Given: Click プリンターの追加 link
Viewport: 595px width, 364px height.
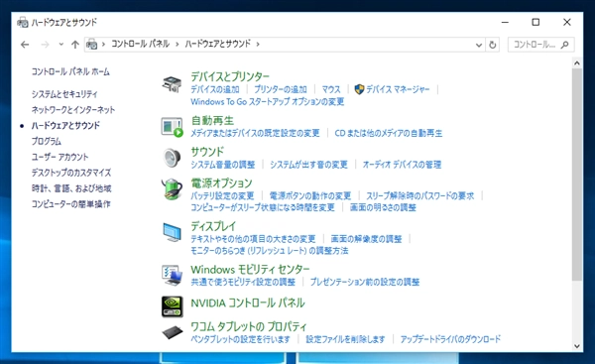Looking at the screenshot, I should click(281, 89).
